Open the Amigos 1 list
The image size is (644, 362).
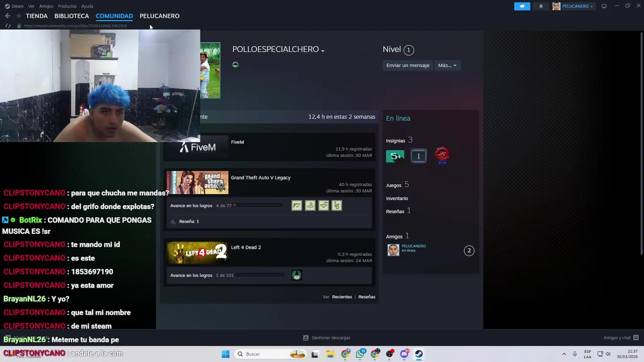click(x=397, y=236)
